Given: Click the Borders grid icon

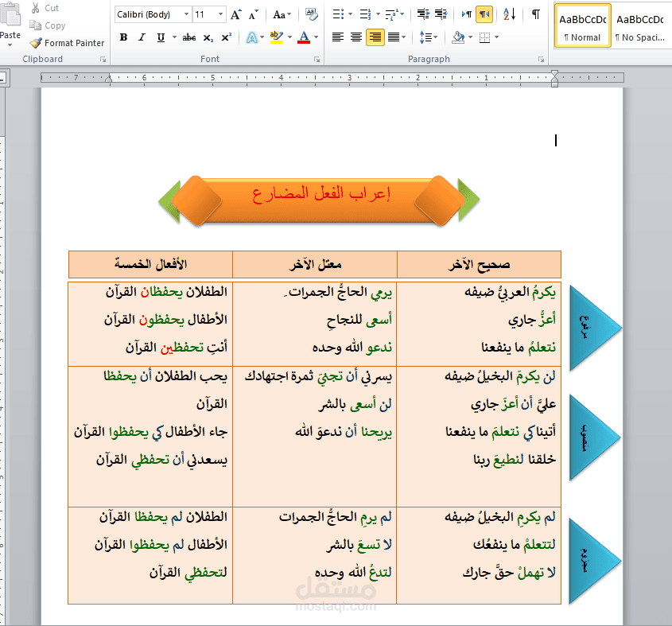Looking at the screenshot, I should pos(484,37).
